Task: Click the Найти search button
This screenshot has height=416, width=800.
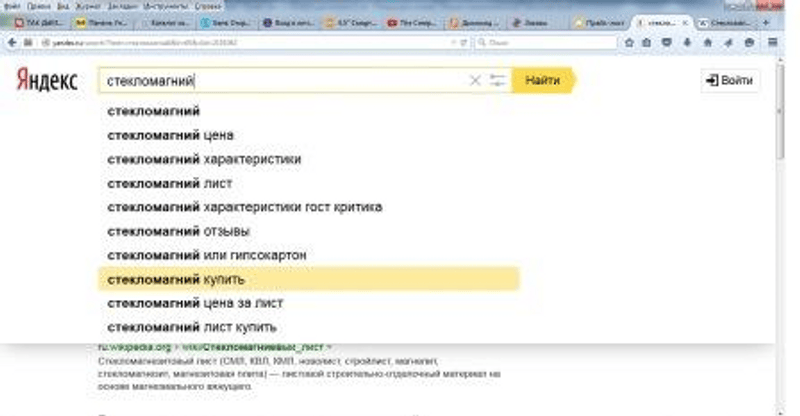Action: pyautogui.click(x=543, y=80)
